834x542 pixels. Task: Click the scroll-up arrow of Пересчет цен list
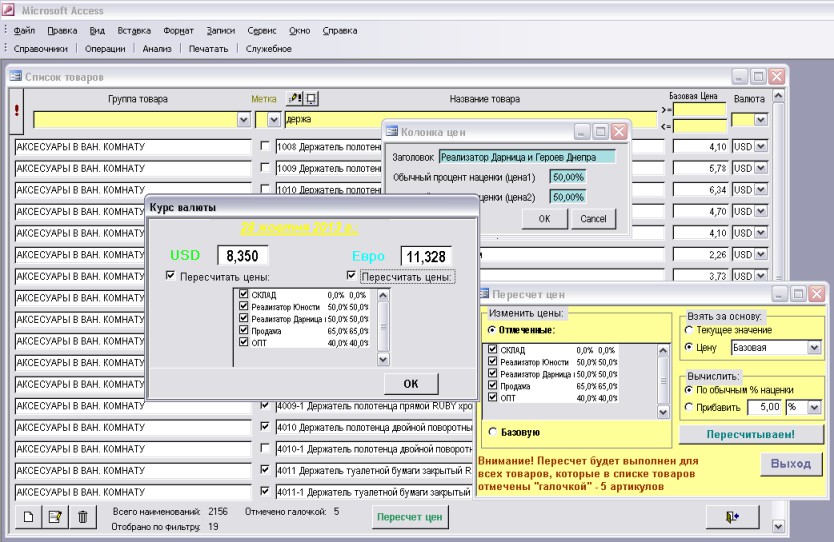click(663, 350)
